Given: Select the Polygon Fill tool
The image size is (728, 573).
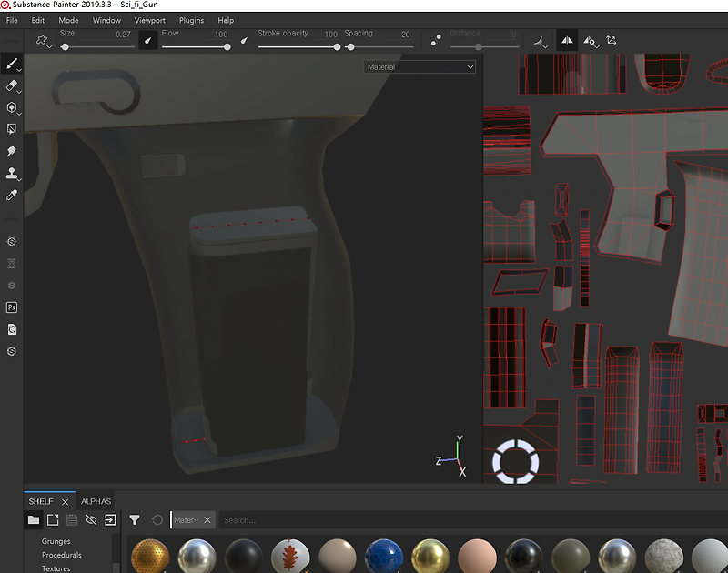Looking at the screenshot, I should click(x=12, y=129).
